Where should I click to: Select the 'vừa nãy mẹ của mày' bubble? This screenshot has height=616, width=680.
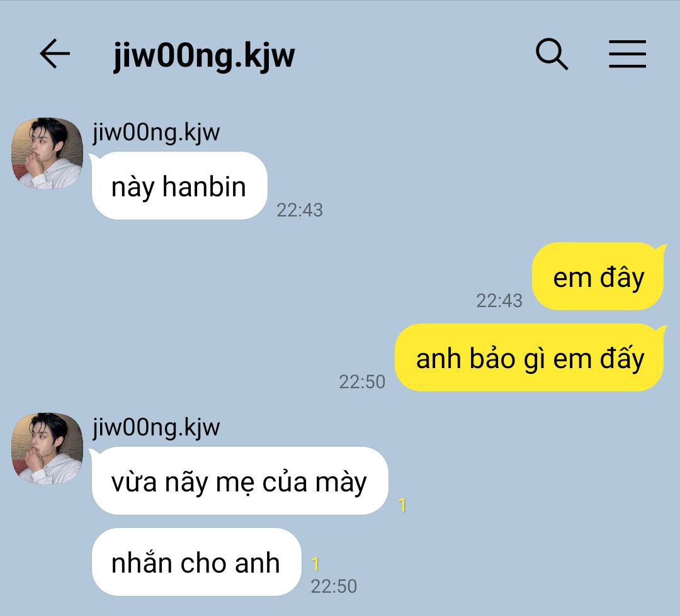[x=239, y=481]
